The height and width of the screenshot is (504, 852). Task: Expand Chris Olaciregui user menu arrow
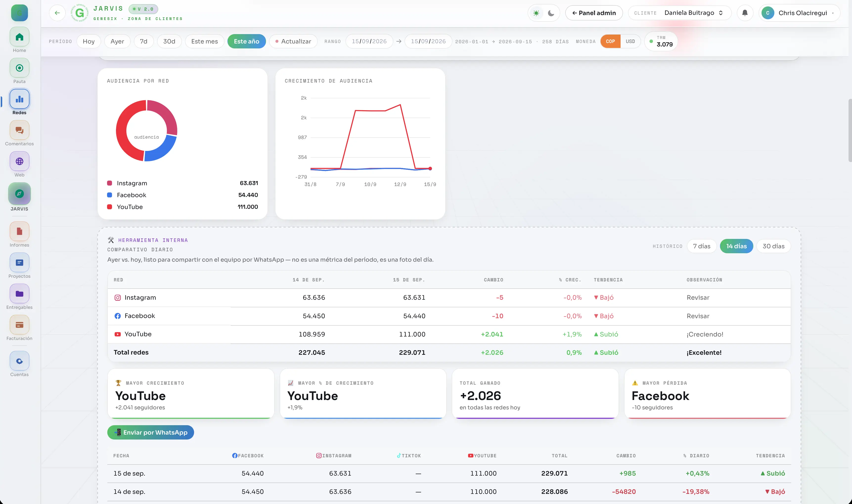coord(833,13)
